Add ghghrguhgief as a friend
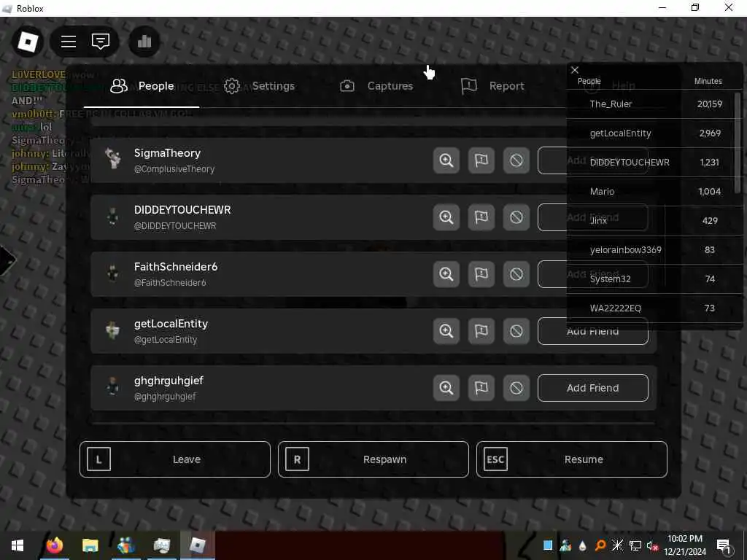The height and width of the screenshot is (560, 747). click(592, 388)
